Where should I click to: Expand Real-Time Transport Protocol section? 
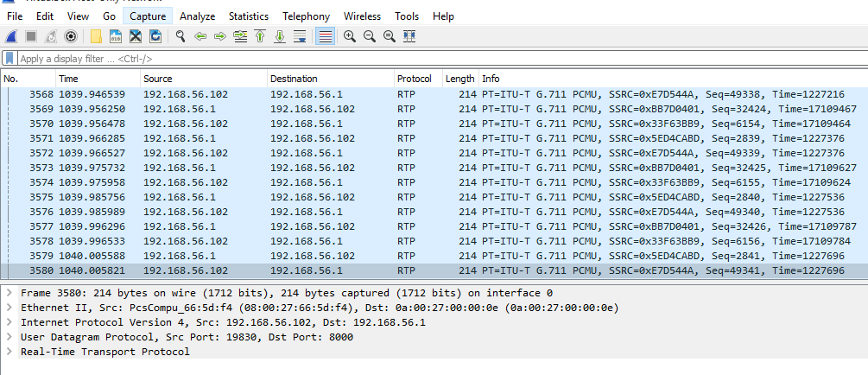point(10,352)
